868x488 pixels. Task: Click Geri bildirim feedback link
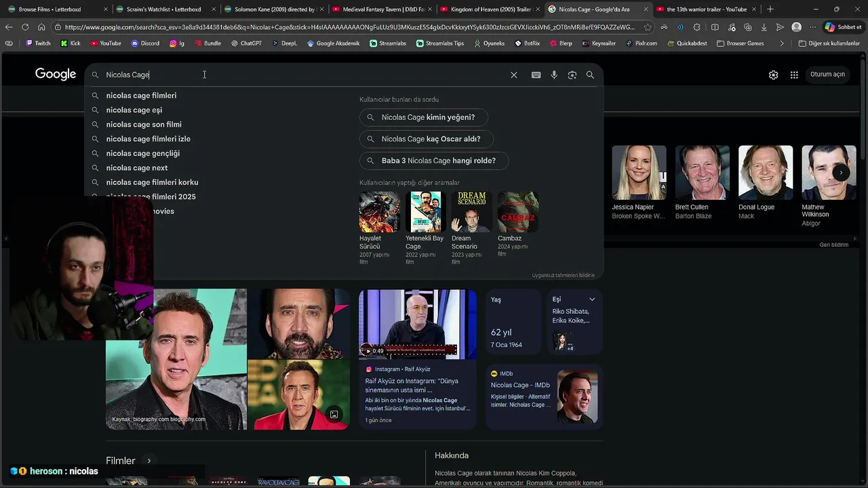(834, 245)
